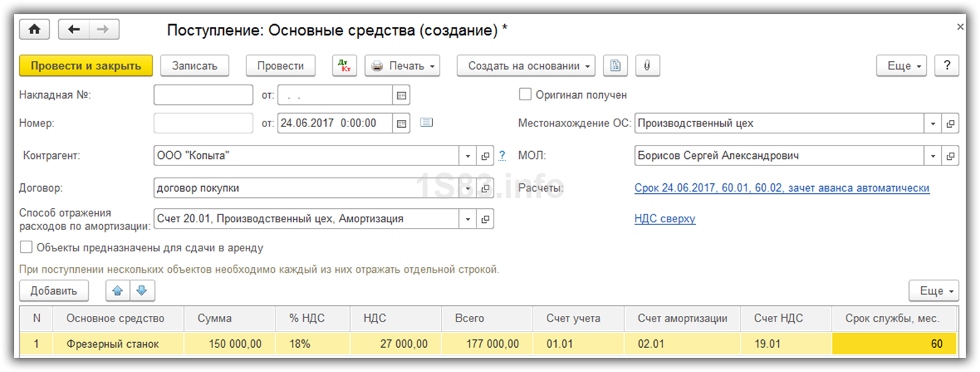Click the Провести и закрыть button
Viewport: 980px width, 372px height.
pyautogui.click(x=86, y=66)
